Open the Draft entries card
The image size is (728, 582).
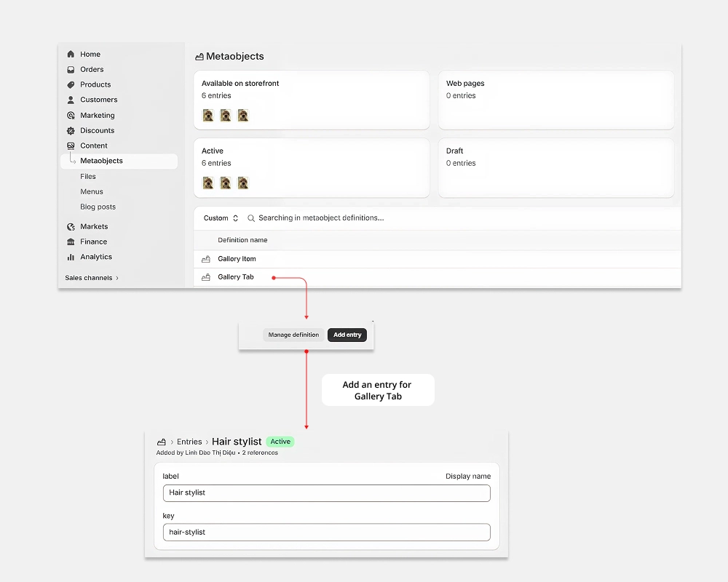[556, 167]
